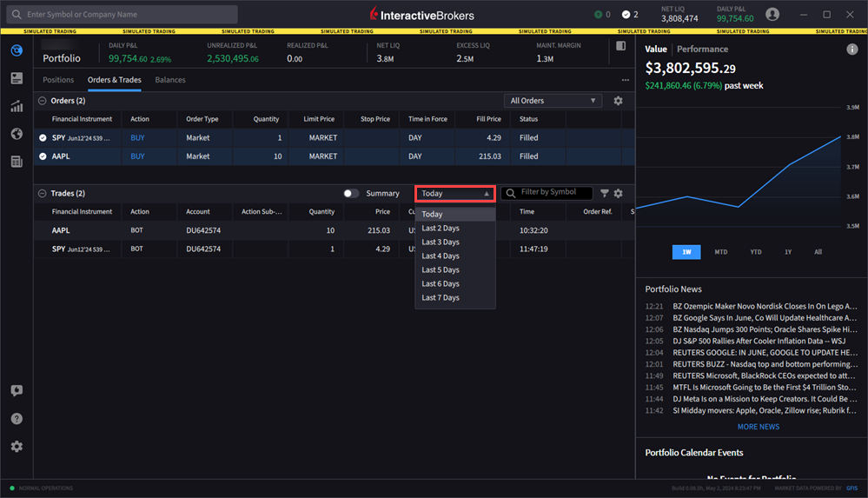Image resolution: width=868 pixels, height=498 pixels.
Task: Sort trades by Time column header
Action: pyautogui.click(x=527, y=211)
